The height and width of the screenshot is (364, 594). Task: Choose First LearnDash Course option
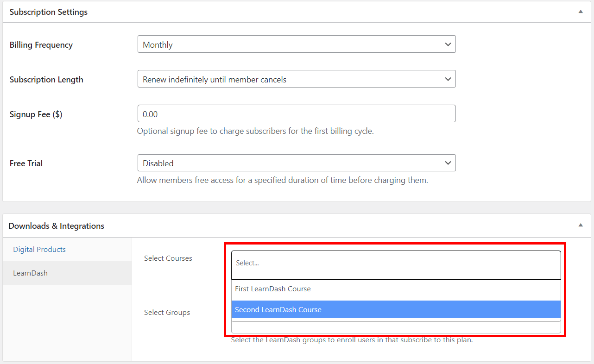point(396,289)
